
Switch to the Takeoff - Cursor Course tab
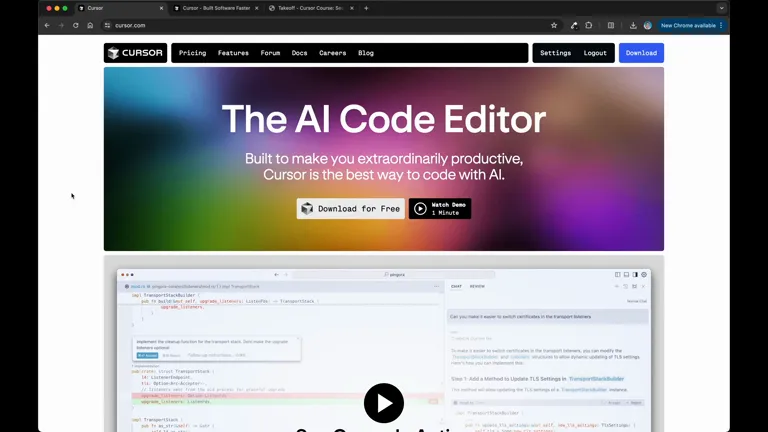click(x=310, y=8)
